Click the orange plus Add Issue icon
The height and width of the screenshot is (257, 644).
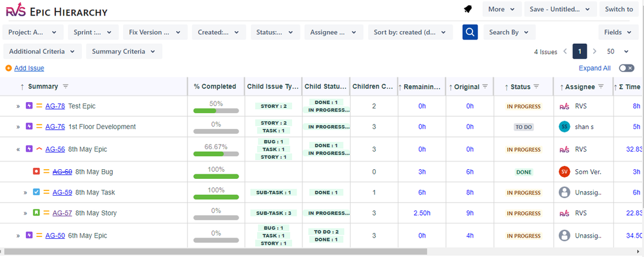pyautogui.click(x=8, y=68)
